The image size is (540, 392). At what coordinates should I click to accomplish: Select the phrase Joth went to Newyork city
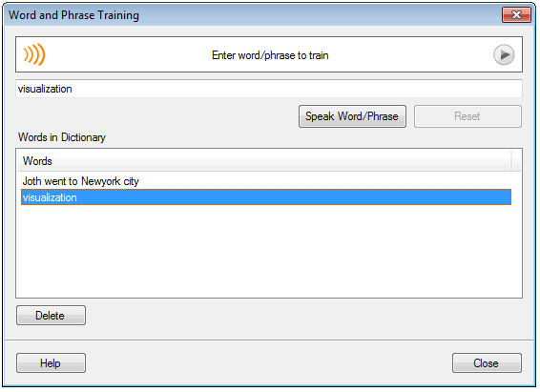pos(80,181)
